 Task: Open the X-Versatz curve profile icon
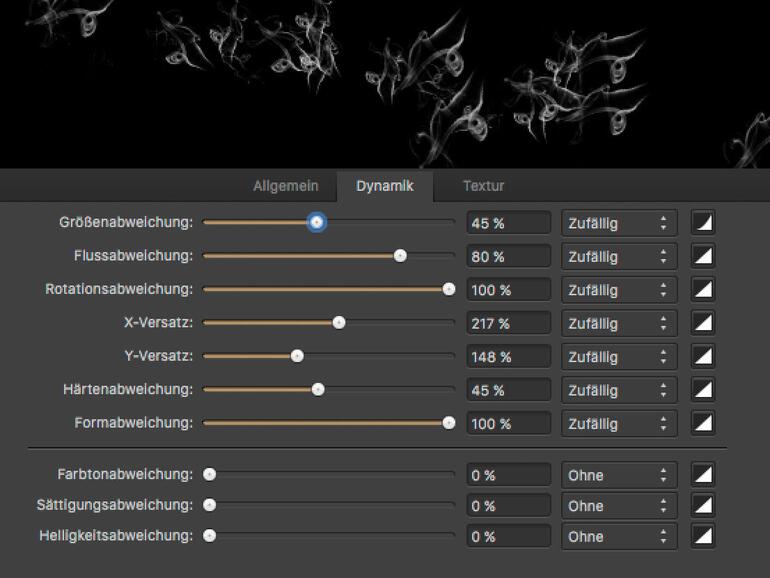703,323
